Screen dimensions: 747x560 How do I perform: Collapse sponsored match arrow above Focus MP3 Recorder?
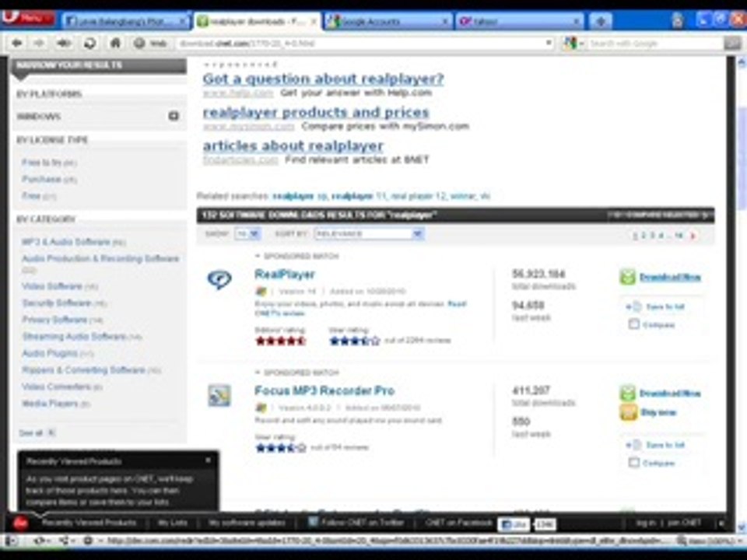258,372
